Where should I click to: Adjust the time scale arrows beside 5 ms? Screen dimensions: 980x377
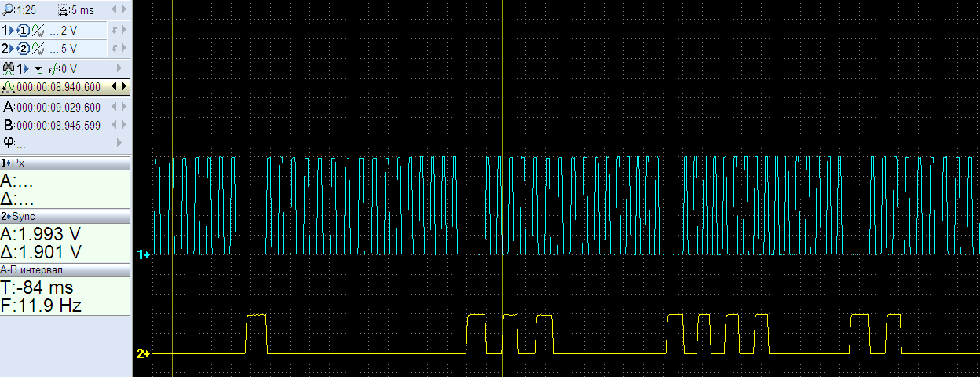pyautogui.click(x=118, y=10)
